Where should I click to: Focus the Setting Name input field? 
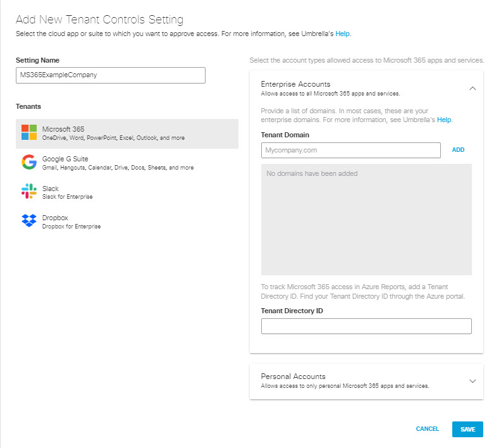point(111,75)
